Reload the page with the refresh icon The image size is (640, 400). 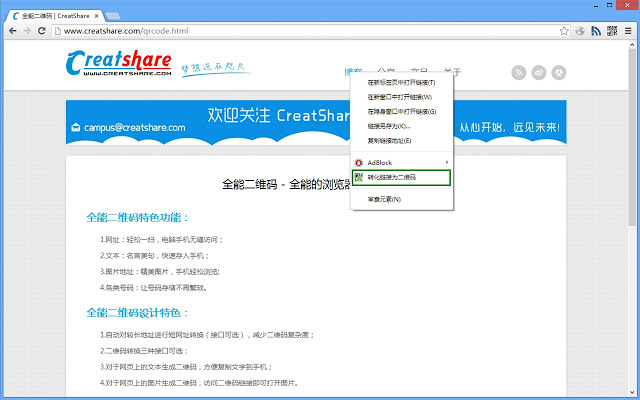[x=41, y=31]
